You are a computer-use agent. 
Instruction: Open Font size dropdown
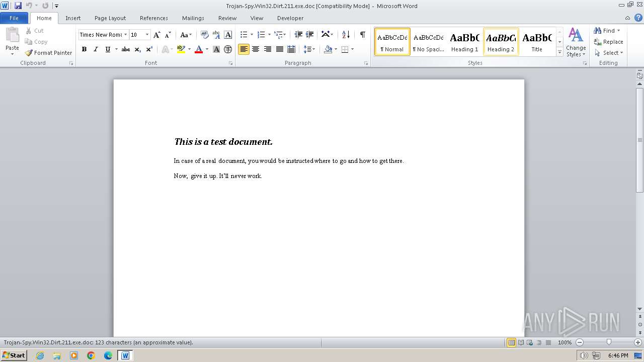tap(147, 35)
